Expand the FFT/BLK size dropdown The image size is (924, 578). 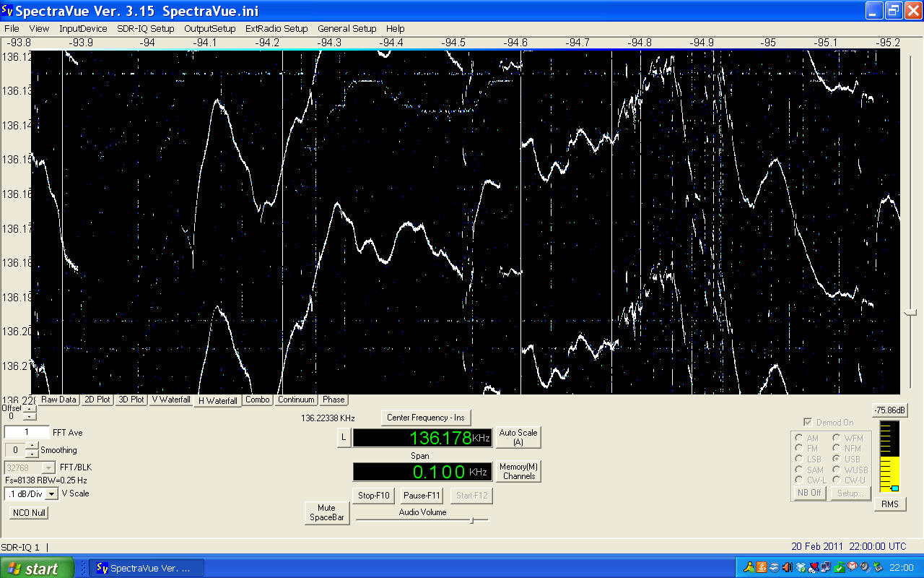[x=48, y=467]
